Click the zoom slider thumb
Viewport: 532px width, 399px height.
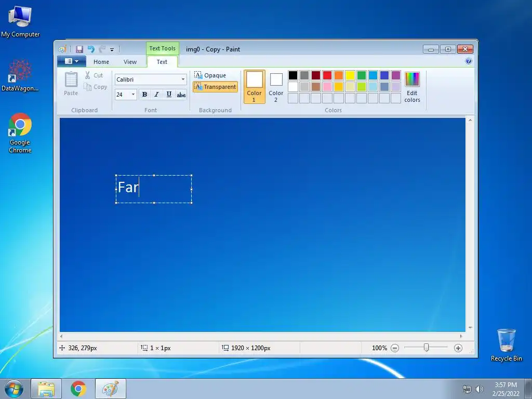pos(427,348)
